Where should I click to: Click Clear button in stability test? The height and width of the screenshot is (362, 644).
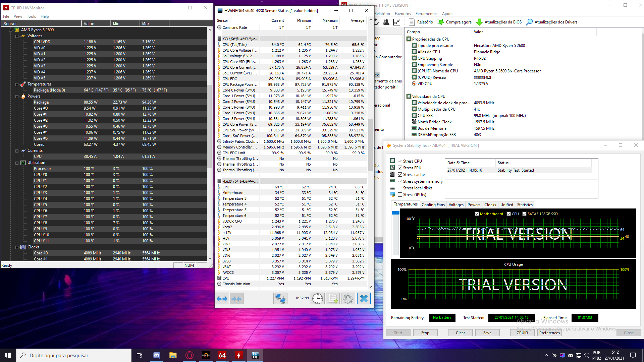460,333
